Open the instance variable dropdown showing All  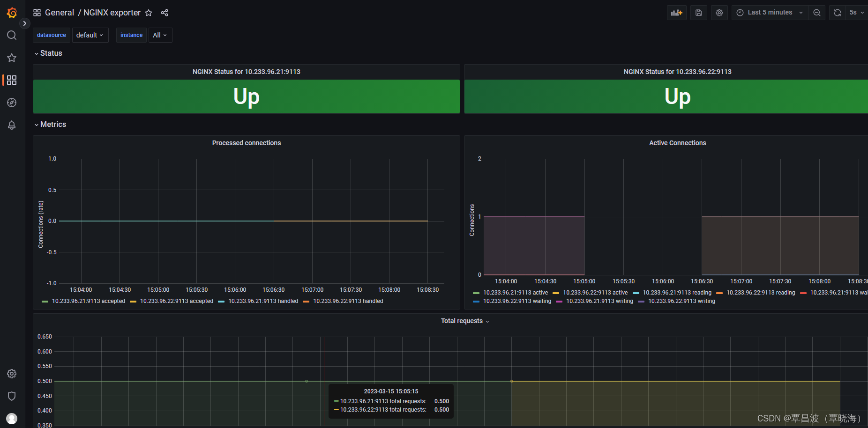click(160, 35)
